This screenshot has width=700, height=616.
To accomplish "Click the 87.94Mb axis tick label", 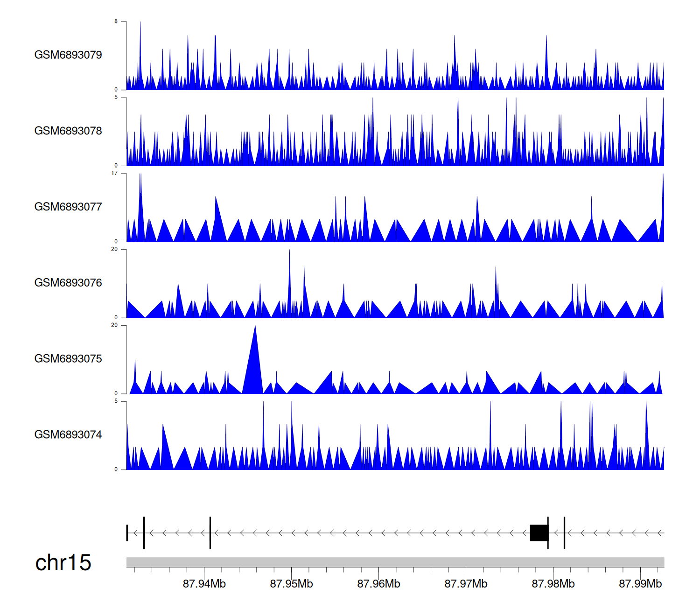I will click(x=204, y=584).
